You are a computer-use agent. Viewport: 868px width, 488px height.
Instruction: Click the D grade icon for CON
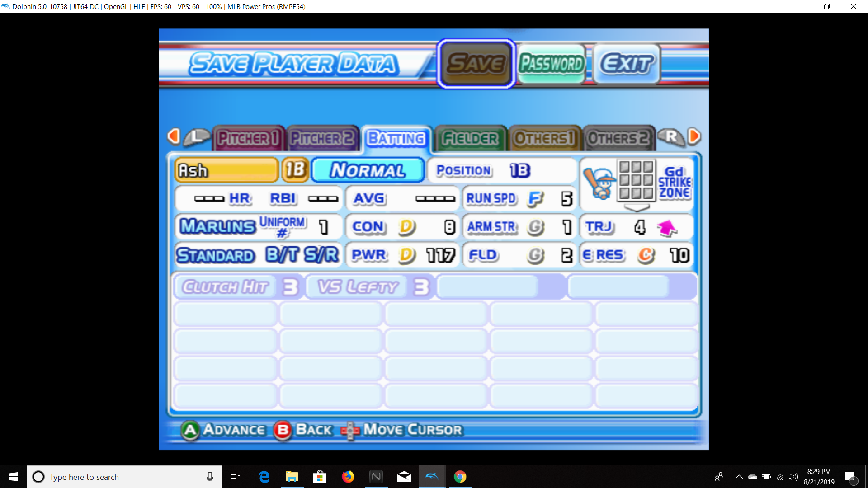[407, 227]
